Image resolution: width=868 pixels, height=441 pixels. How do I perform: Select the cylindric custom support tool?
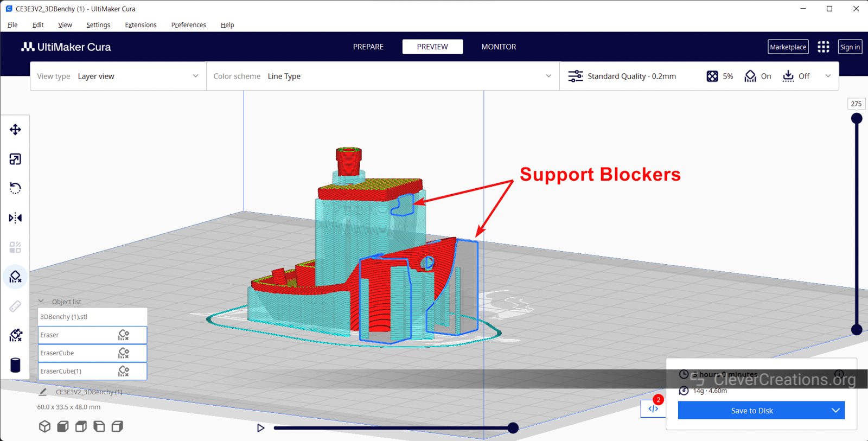pyautogui.click(x=15, y=365)
